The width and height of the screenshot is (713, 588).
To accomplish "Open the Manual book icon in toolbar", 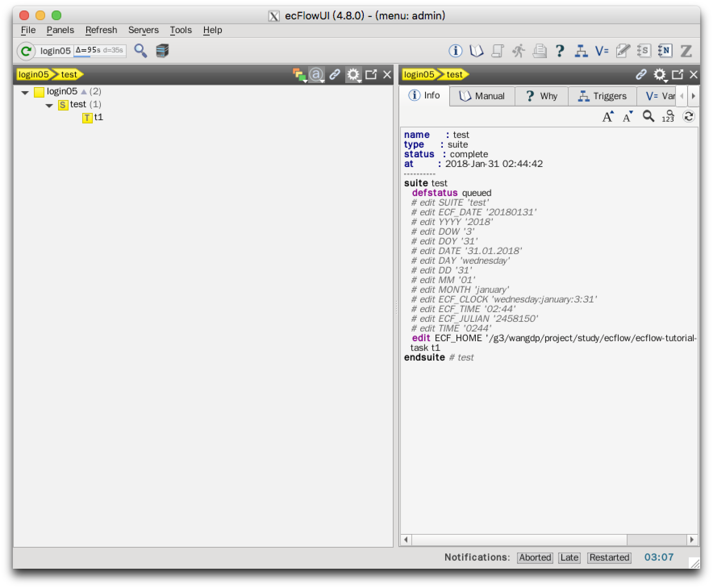I will tap(476, 51).
